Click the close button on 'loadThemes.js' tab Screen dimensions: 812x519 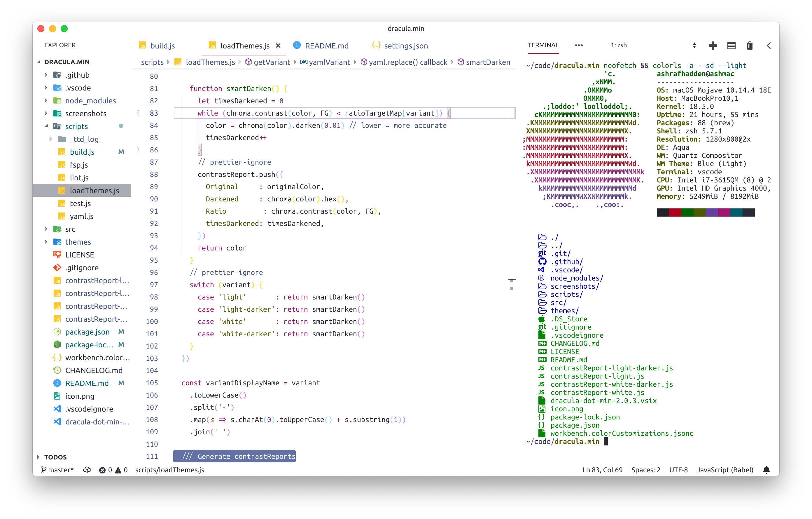pyautogui.click(x=279, y=46)
